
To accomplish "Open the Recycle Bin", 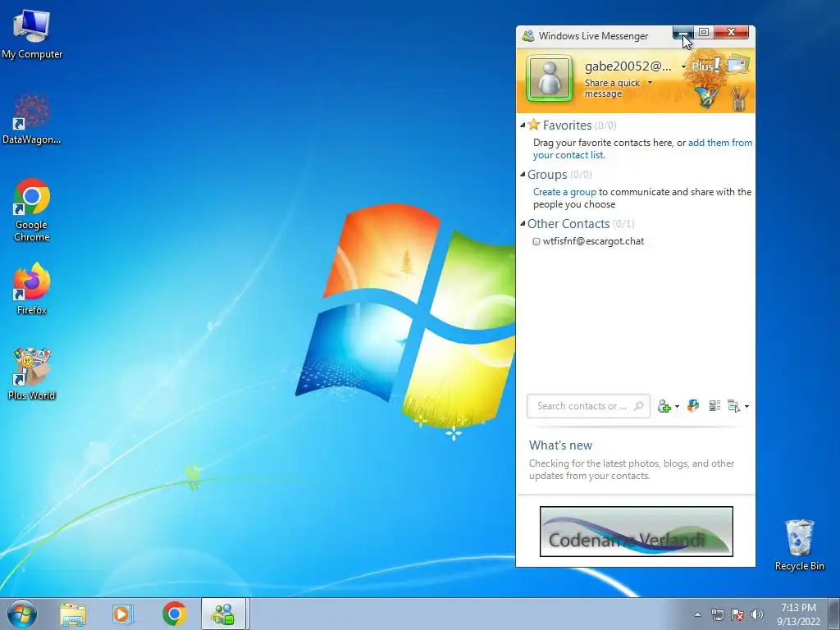I will coord(799,545).
